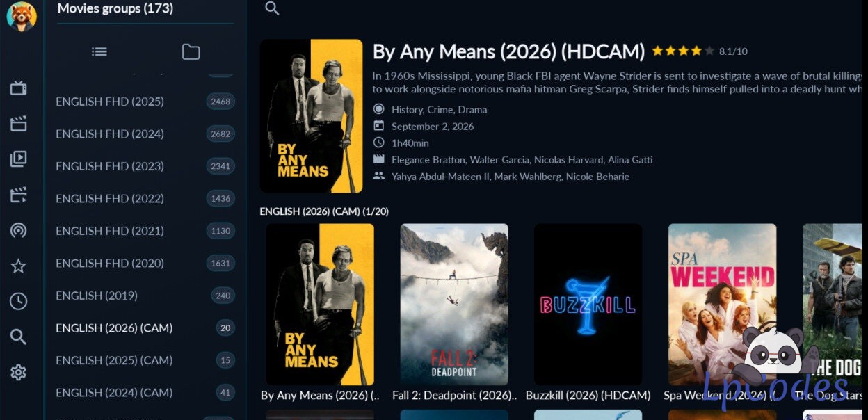Click the September 2, 2026 release date
Image resolution: width=868 pixels, height=420 pixels.
pos(433,126)
